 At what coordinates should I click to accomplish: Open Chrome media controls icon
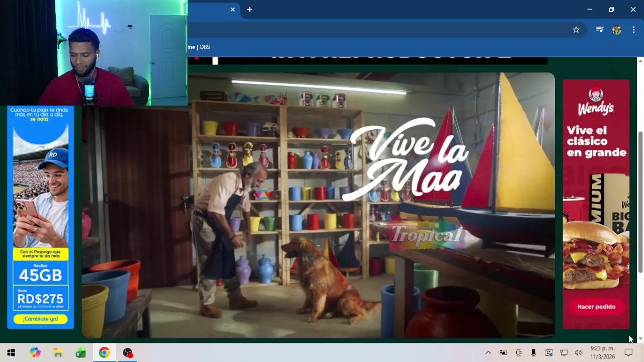pos(600,30)
